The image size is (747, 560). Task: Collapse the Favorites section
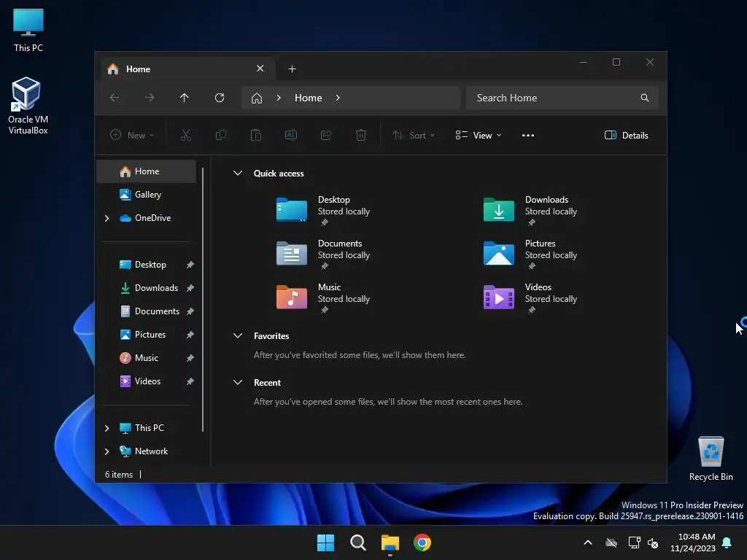pyautogui.click(x=238, y=335)
